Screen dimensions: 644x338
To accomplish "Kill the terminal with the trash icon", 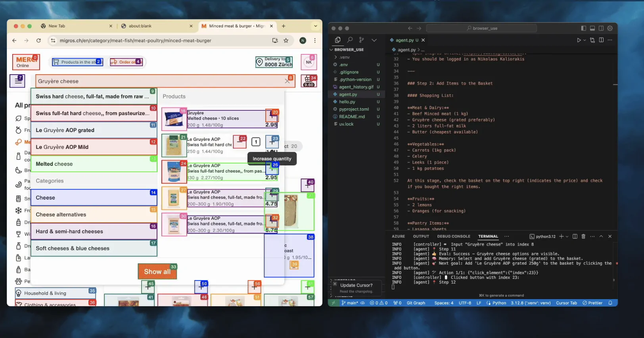I will pos(583,236).
